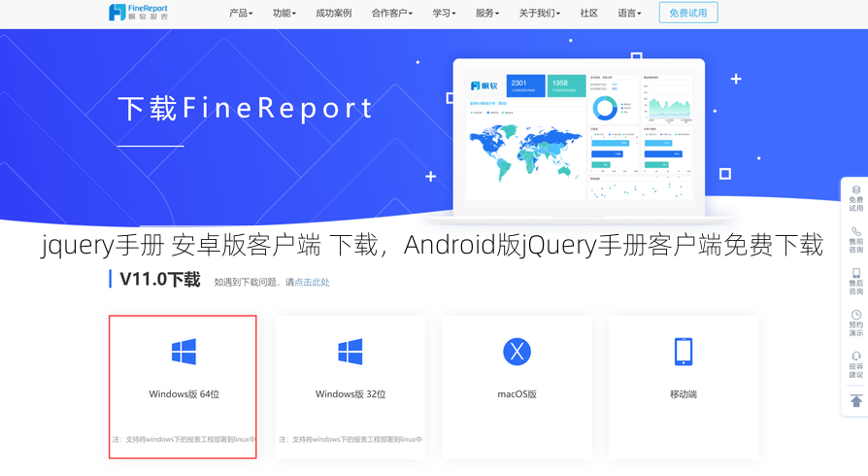The width and height of the screenshot is (868, 476).
Task: Select the macOS版 label
Action: tap(517, 394)
